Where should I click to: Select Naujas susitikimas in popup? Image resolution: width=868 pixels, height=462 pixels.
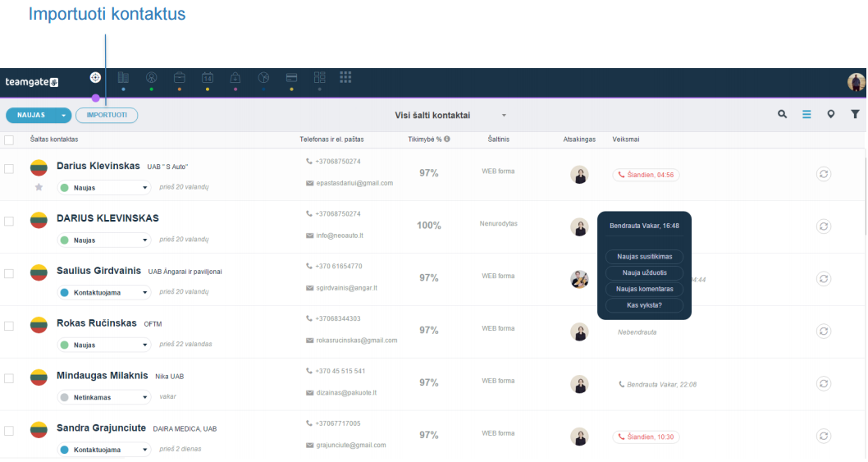point(644,257)
